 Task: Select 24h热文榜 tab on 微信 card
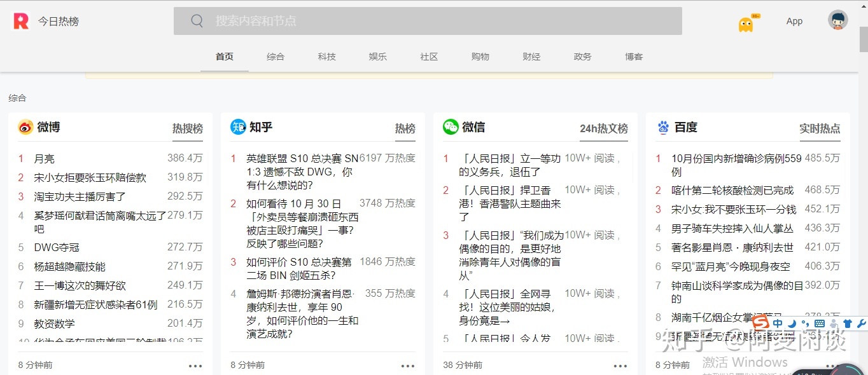pos(604,128)
